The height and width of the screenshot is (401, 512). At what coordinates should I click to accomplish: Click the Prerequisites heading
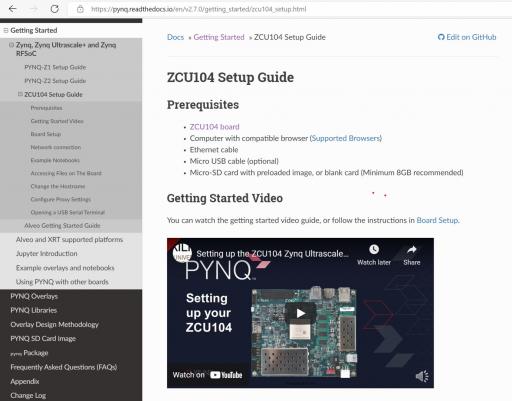pyautogui.click(x=203, y=105)
